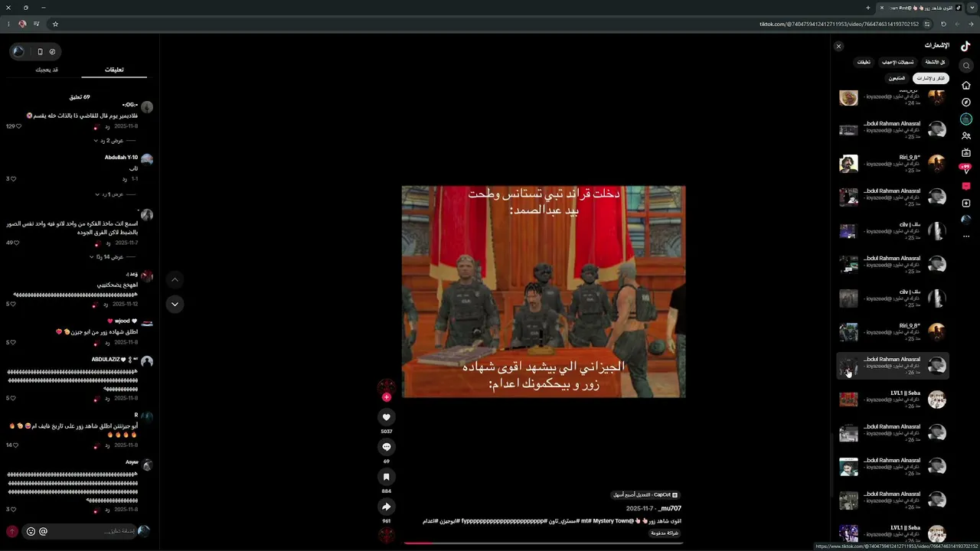
Task: Open a new browser tab with plus
Action: [867, 8]
